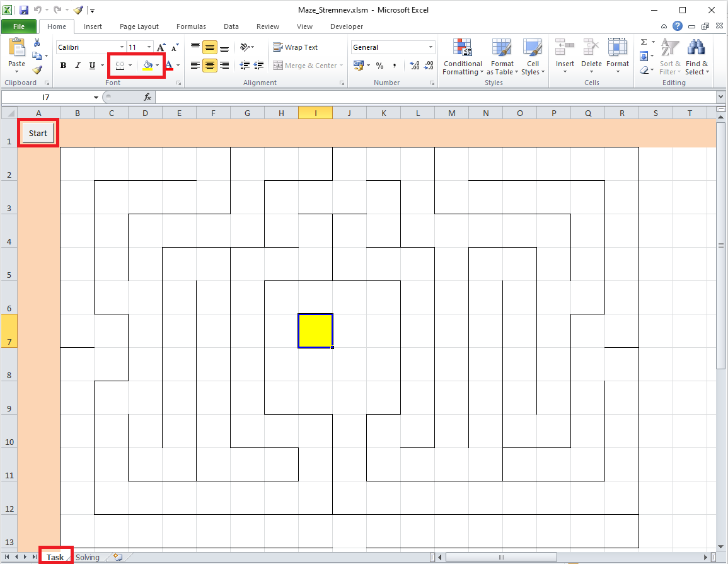The height and width of the screenshot is (564, 728).
Task: Open Cell Styles gallery
Action: [x=533, y=57]
